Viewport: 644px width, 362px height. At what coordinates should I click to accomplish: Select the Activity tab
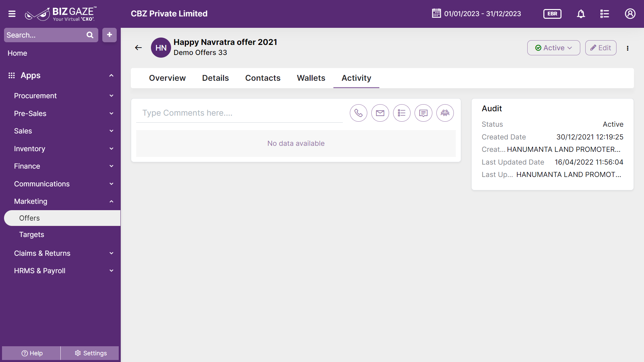click(356, 78)
